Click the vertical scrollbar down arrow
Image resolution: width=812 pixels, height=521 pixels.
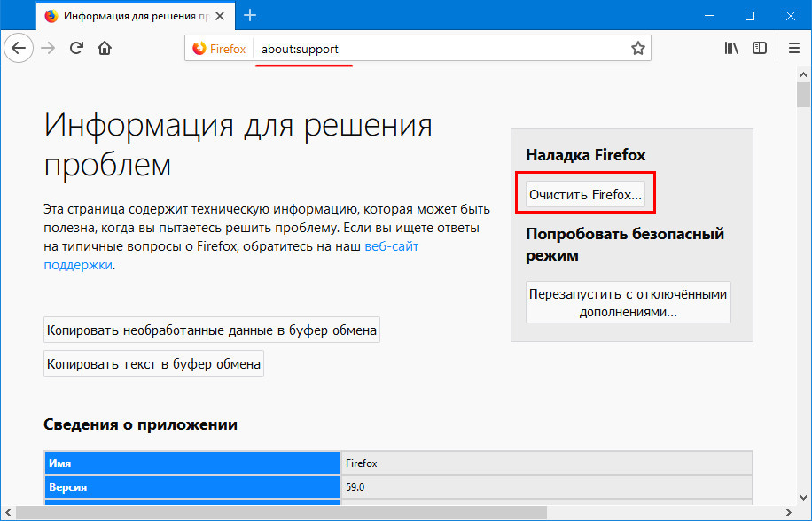(803, 498)
